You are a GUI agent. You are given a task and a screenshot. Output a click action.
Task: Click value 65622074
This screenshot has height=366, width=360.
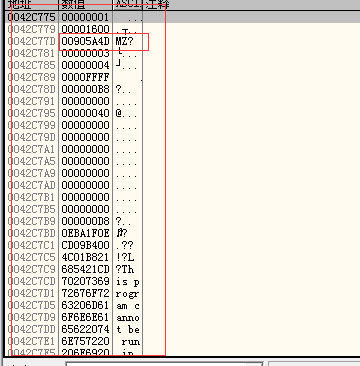(x=85, y=330)
